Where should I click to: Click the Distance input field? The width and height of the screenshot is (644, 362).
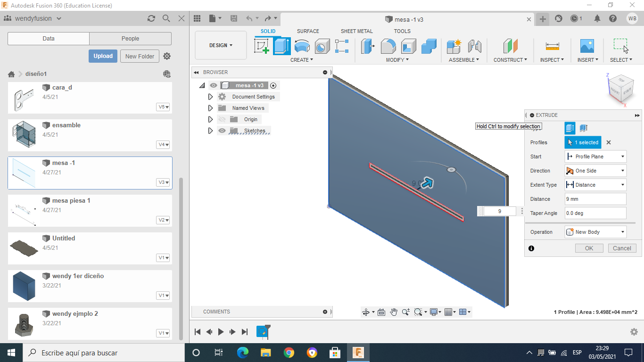point(595,199)
